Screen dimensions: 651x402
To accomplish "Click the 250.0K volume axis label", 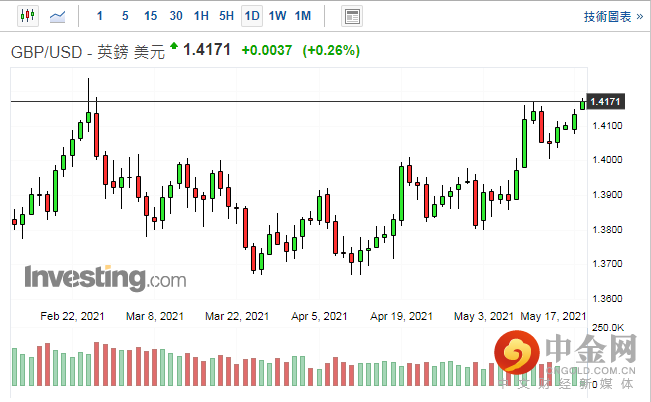I will pos(608,328).
